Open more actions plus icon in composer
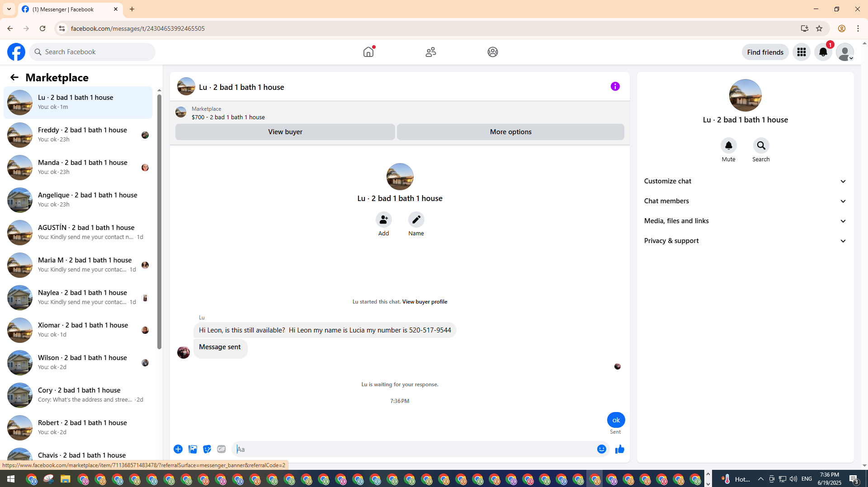 [178, 449]
